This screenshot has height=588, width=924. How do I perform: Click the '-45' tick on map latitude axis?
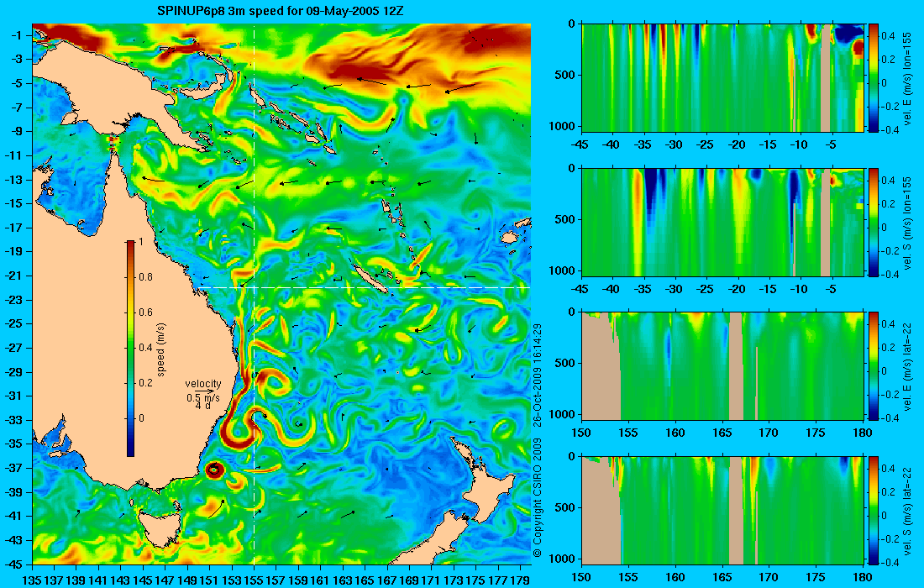click(13, 564)
